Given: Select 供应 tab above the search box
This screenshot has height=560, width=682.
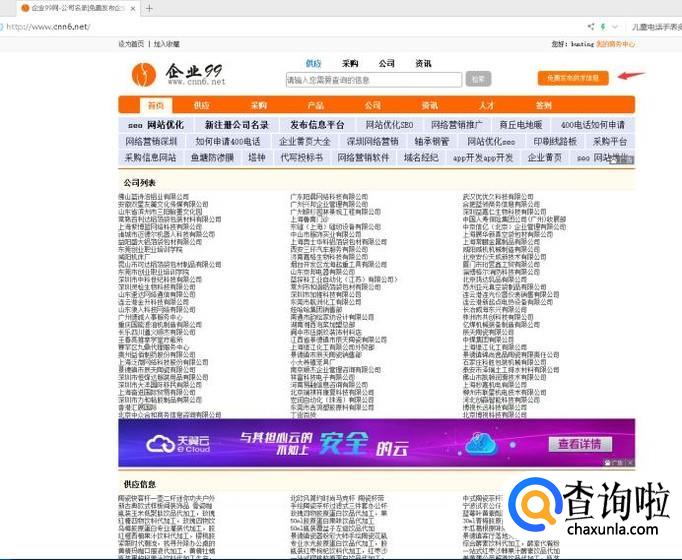Looking at the screenshot, I should click(313, 63).
